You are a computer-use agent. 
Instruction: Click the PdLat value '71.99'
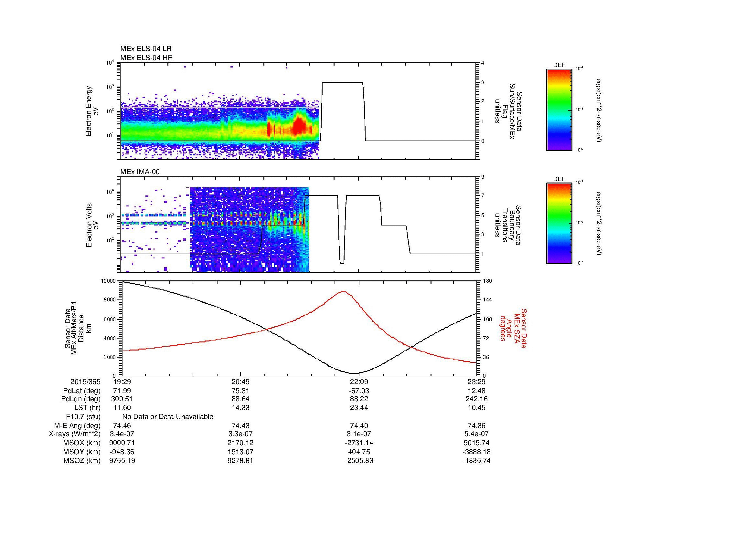[x=122, y=391]
